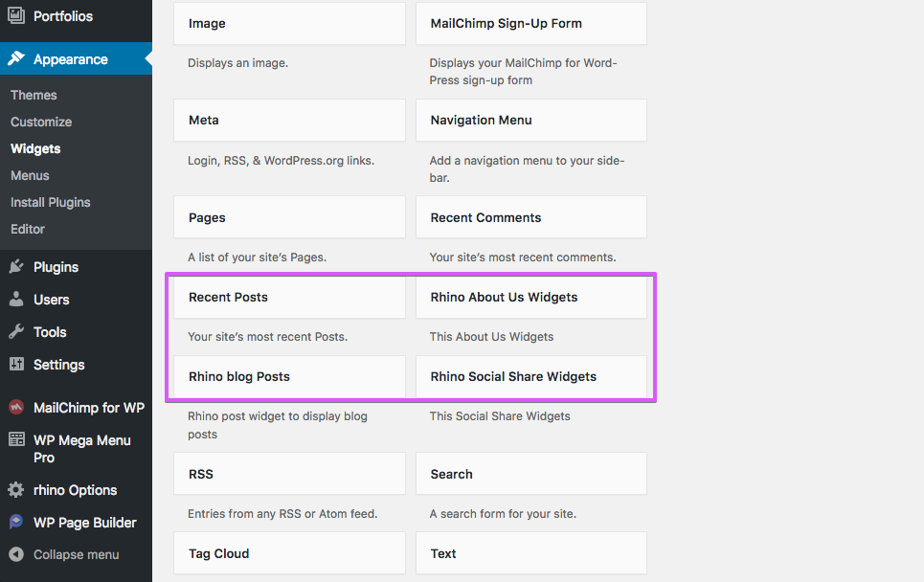The image size is (924, 582).
Task: Click 'This Social Share Widgets' description
Action: pyautogui.click(x=500, y=416)
